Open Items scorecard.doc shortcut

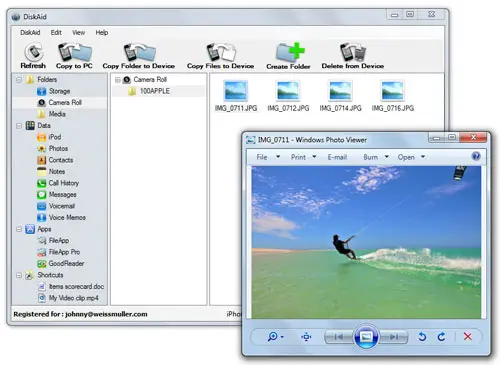(x=71, y=286)
